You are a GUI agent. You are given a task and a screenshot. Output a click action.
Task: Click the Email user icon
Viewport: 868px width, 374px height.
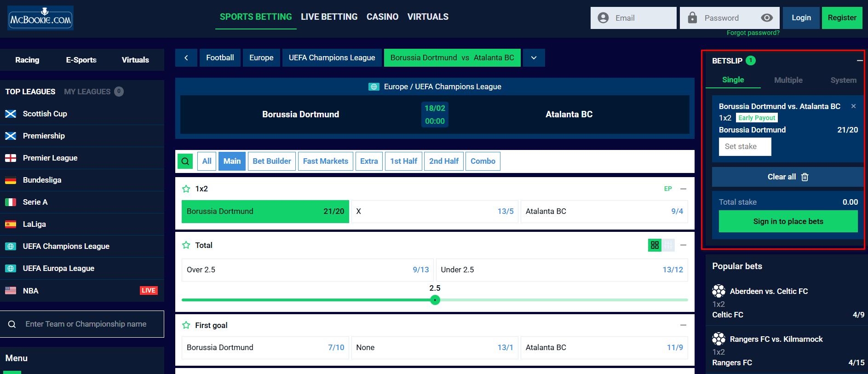(x=603, y=18)
